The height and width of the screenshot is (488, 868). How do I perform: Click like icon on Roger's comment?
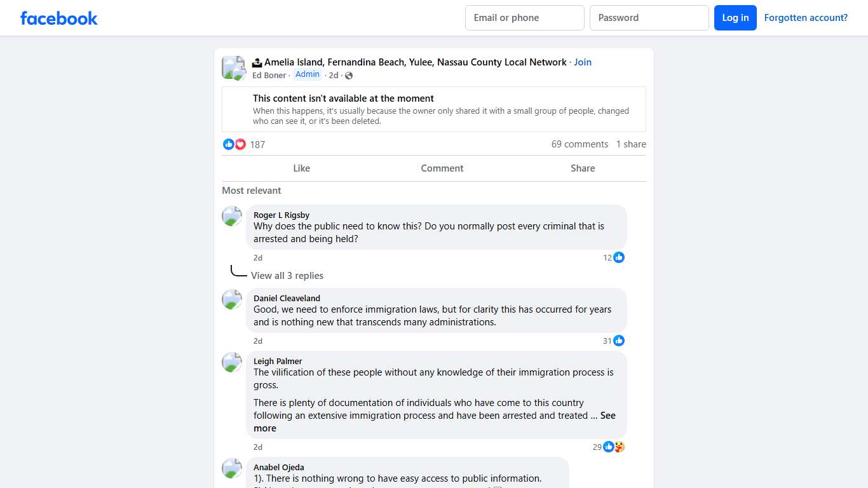[x=619, y=257]
